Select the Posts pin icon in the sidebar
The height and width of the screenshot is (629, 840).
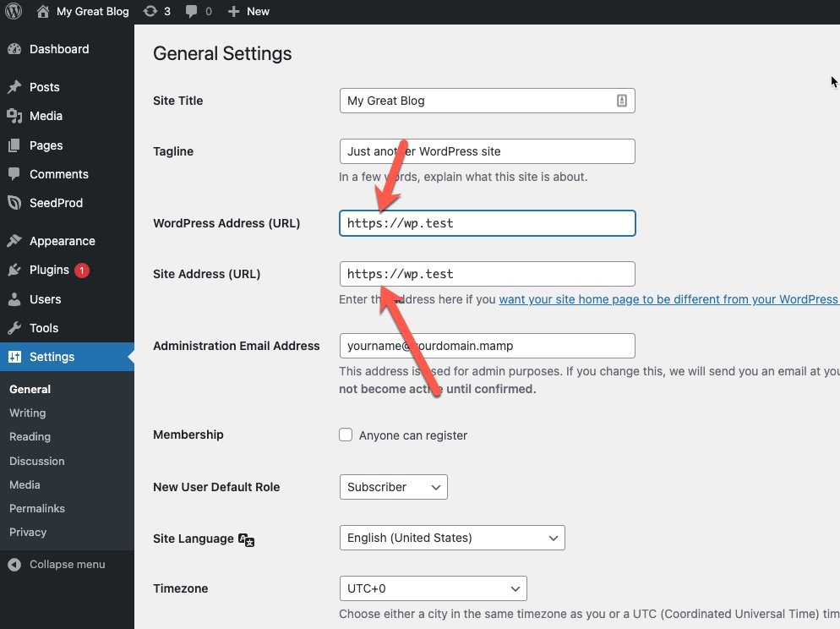tap(16, 86)
